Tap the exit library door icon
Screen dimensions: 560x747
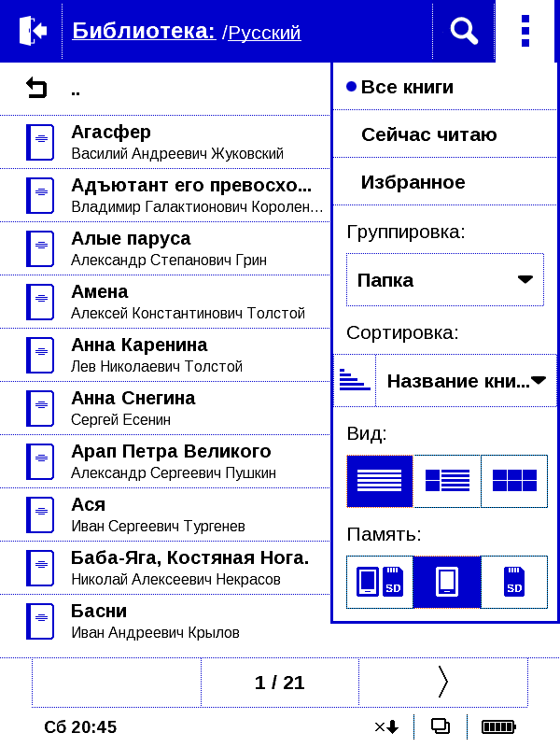pos(33,31)
